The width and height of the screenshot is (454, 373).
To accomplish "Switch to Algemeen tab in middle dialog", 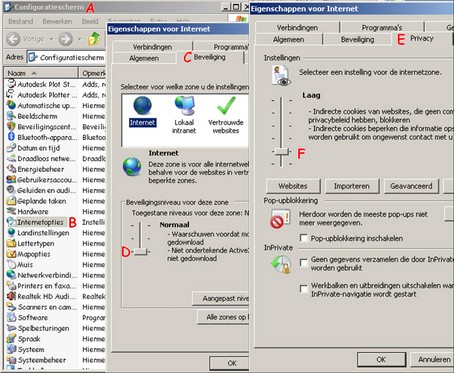I will coord(144,58).
